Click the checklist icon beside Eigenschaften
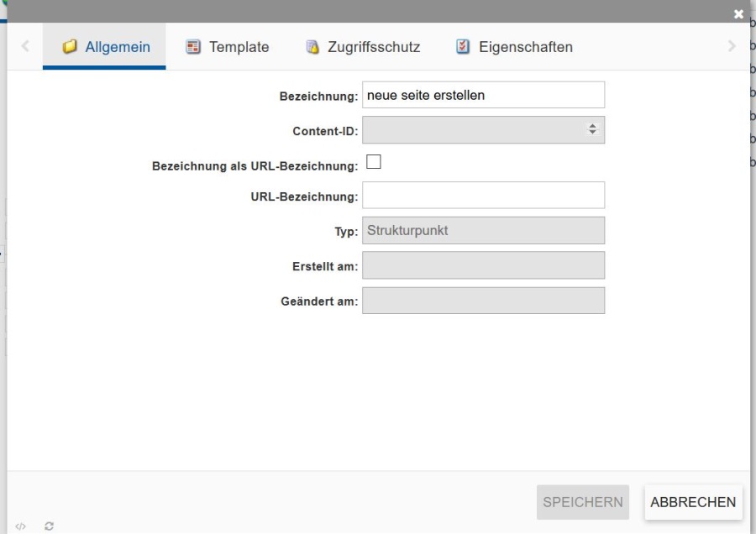756x534 pixels. tap(463, 47)
